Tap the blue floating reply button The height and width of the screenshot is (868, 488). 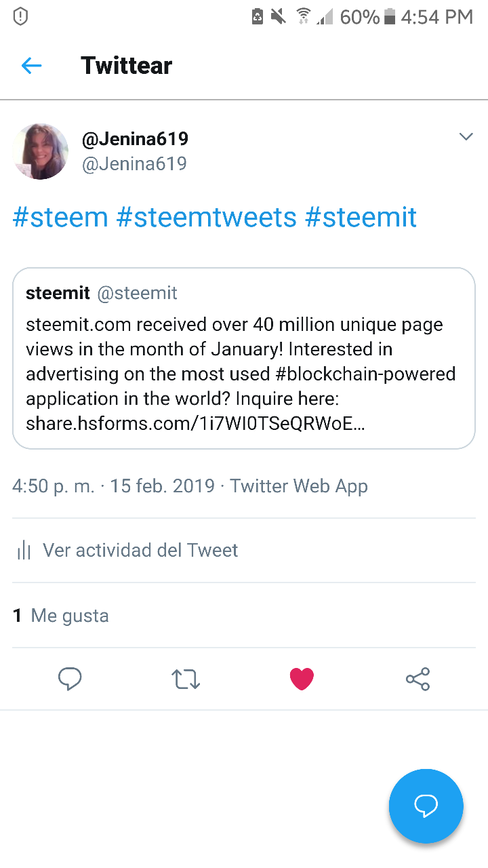click(x=426, y=806)
